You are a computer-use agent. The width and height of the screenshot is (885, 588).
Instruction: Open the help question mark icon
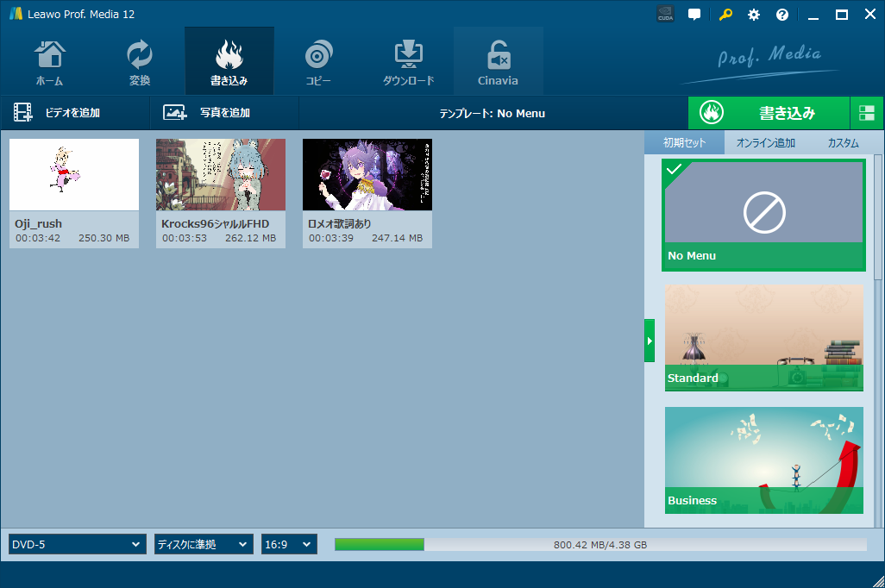click(x=782, y=15)
